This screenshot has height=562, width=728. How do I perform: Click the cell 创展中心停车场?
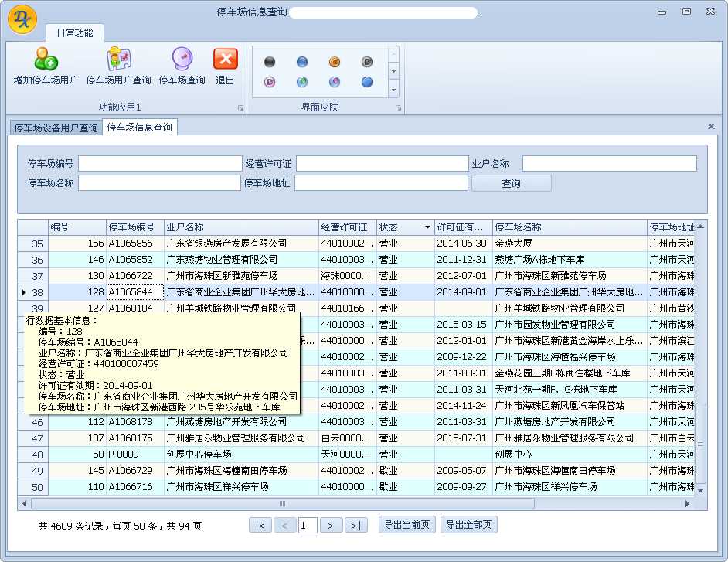(241, 455)
